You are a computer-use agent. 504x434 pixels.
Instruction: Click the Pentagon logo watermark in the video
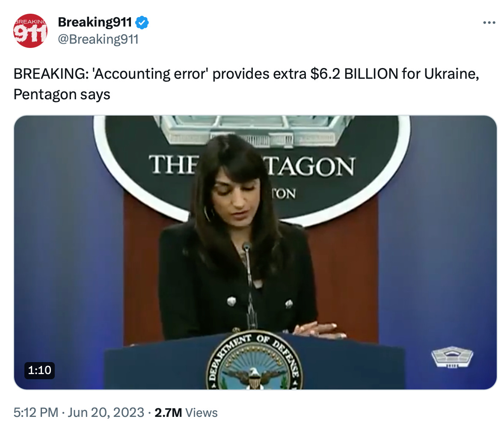click(452, 357)
